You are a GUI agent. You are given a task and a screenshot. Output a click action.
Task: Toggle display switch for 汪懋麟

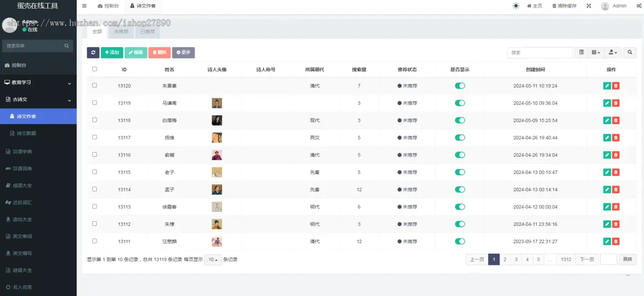(460, 241)
